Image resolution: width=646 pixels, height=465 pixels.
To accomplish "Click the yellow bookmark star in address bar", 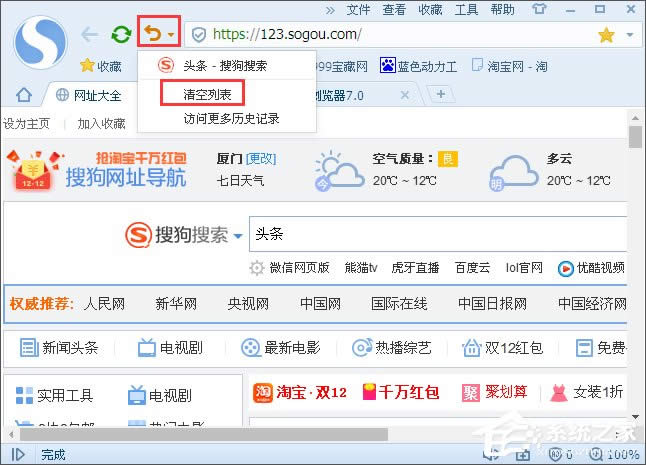I will (606, 35).
